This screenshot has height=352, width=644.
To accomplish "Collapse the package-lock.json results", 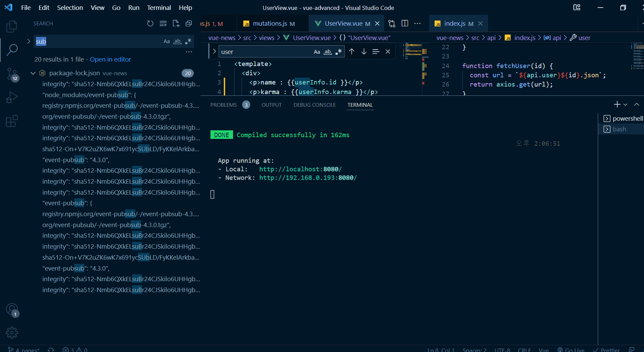I will 33,73.
